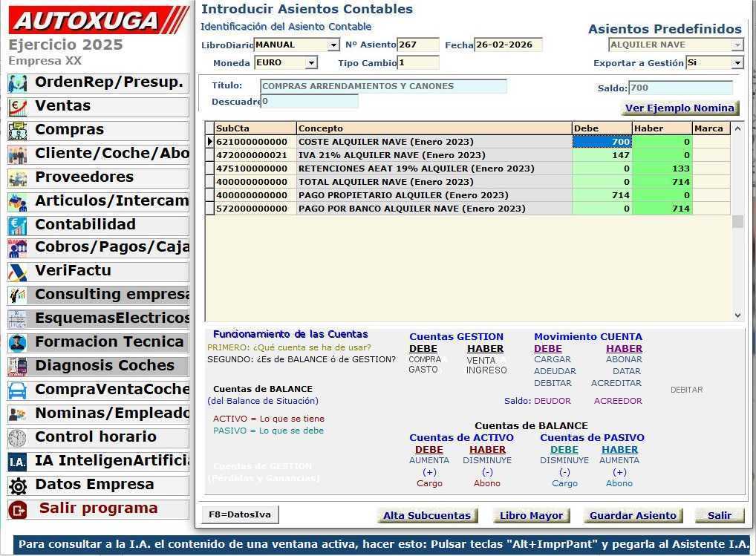This screenshot has height=556, width=756.
Task: Select the Contabilidad icon
Action: (x=17, y=226)
